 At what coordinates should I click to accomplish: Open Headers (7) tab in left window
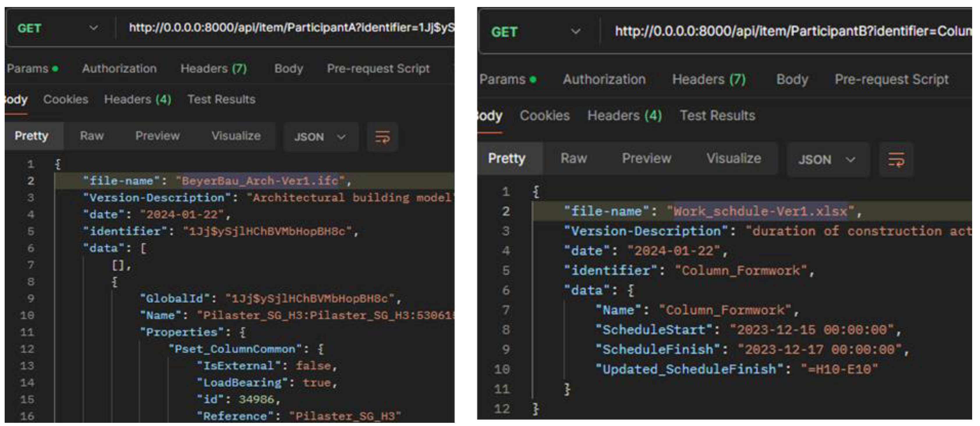[x=213, y=68]
